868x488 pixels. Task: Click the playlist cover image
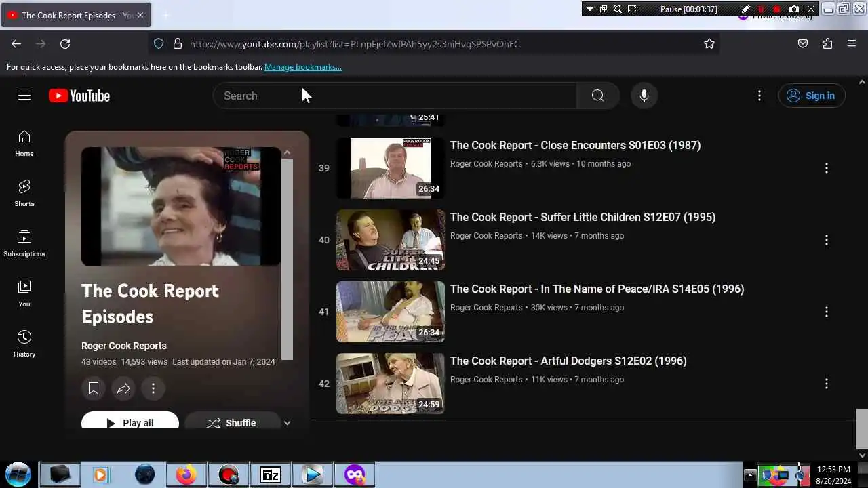pyautogui.click(x=181, y=206)
